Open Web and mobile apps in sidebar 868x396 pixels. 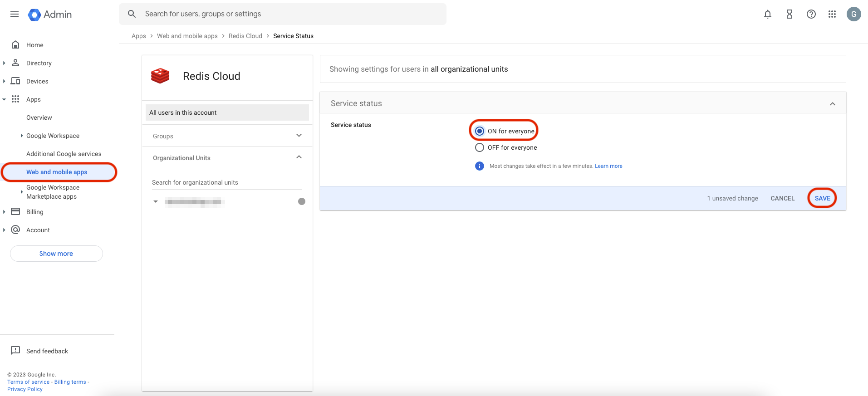[57, 172]
